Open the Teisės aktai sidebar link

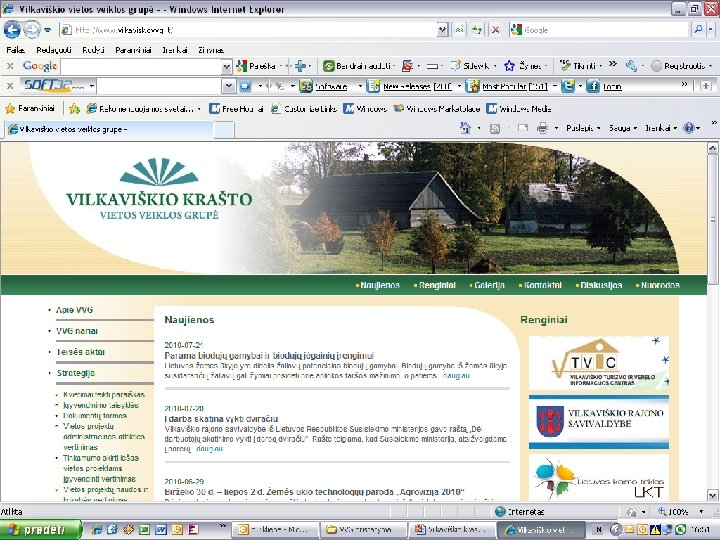81,352
